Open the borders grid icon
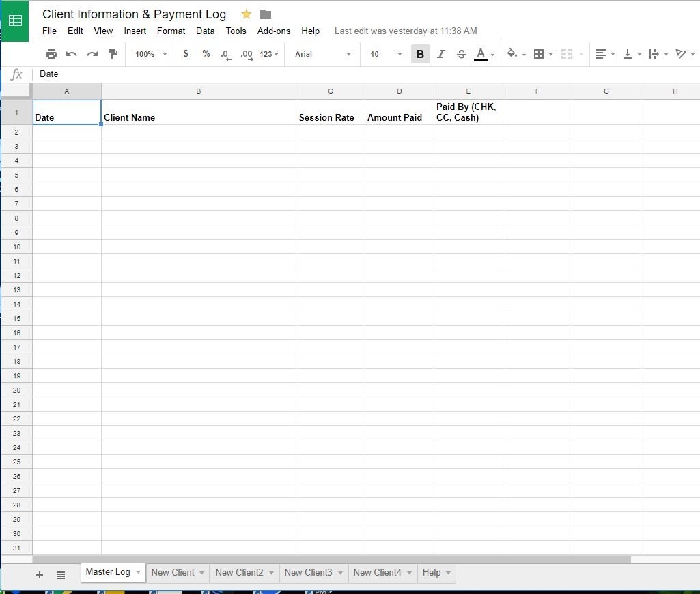Screen dimensions: 700x594 coord(539,54)
